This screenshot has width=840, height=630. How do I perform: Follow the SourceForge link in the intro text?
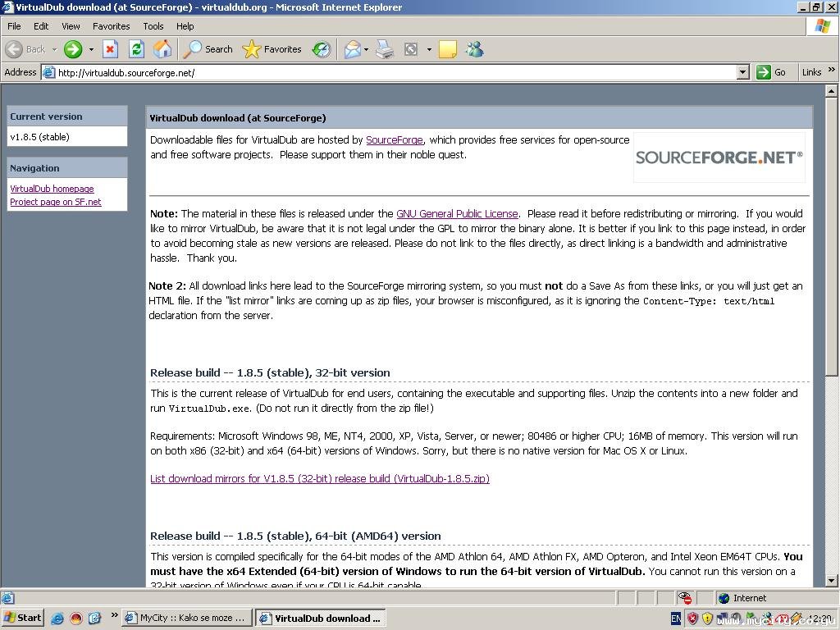coord(395,139)
